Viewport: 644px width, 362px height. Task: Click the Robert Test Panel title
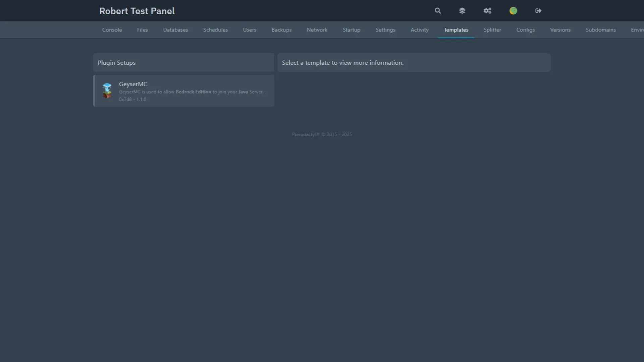137,11
